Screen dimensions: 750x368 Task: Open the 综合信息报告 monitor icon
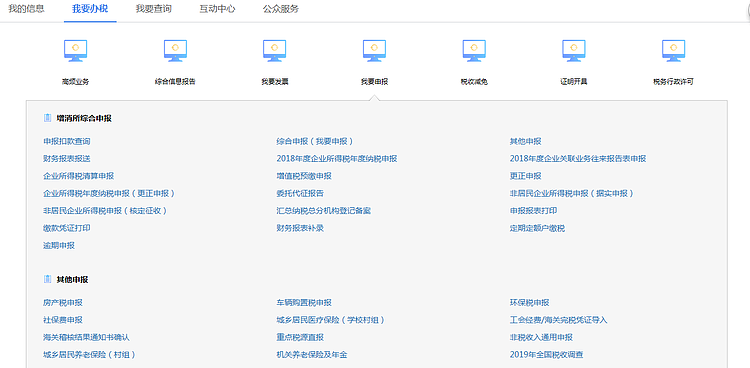(x=175, y=50)
